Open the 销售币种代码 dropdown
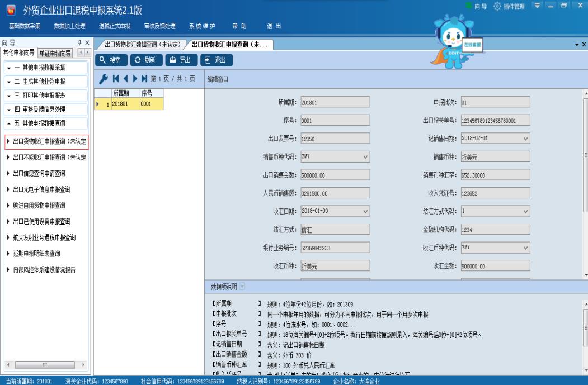The image size is (588, 385). click(x=366, y=157)
